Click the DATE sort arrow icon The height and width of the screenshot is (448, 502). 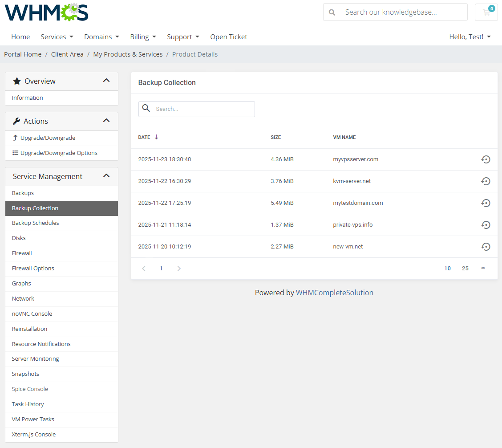157,137
